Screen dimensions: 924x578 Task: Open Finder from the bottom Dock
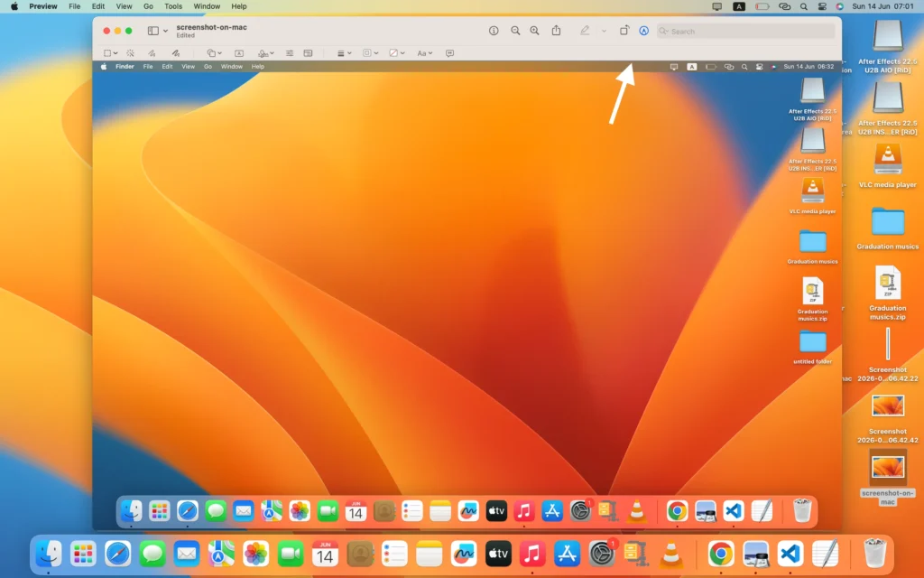pos(49,554)
